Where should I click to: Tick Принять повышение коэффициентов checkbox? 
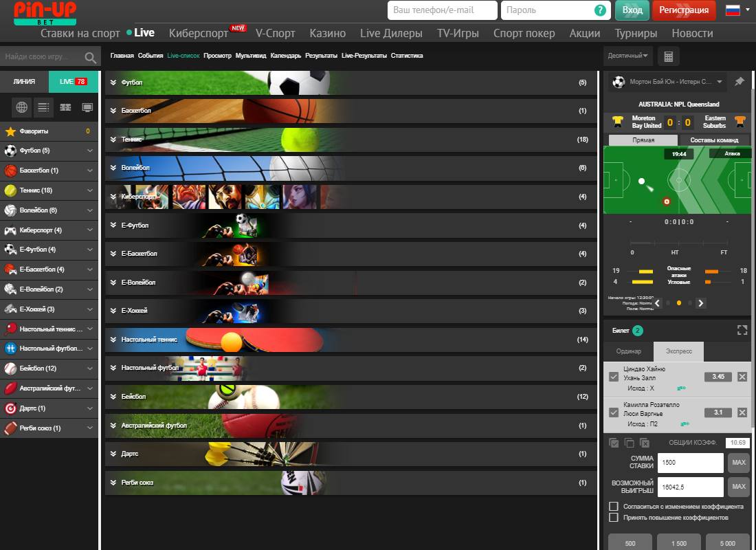[614, 517]
